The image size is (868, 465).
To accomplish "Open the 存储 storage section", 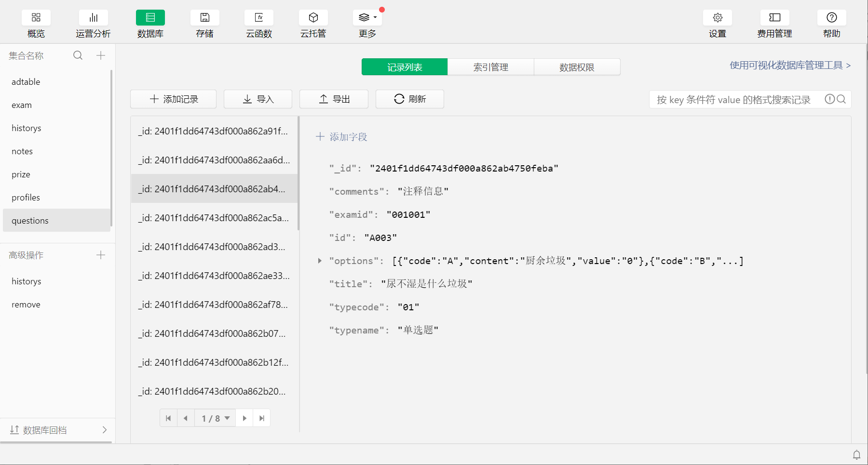I will (x=205, y=18).
